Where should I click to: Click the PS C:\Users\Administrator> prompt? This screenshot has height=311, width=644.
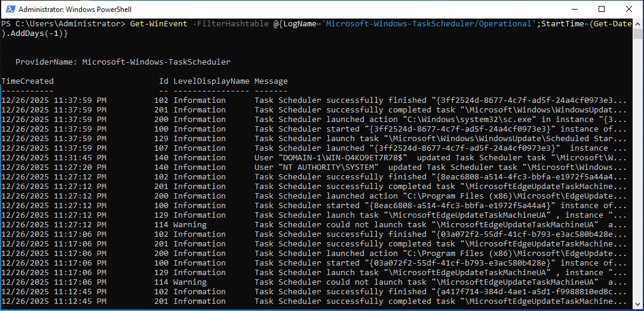pos(63,24)
